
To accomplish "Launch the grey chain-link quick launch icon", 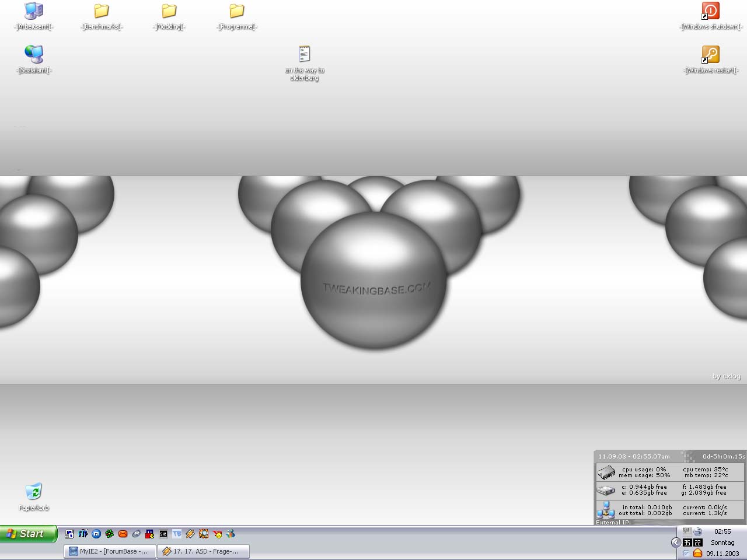I will pos(137,534).
